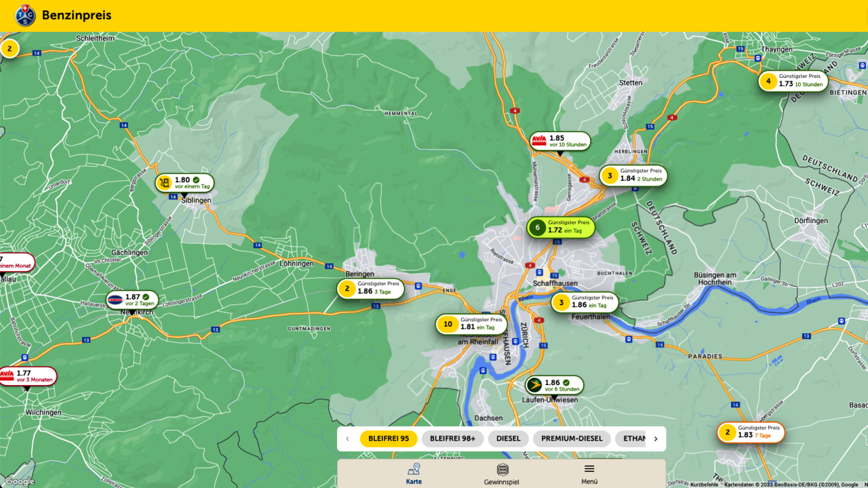Expand the green 6-station cluster at 1.72
The image size is (868, 488).
561,227
